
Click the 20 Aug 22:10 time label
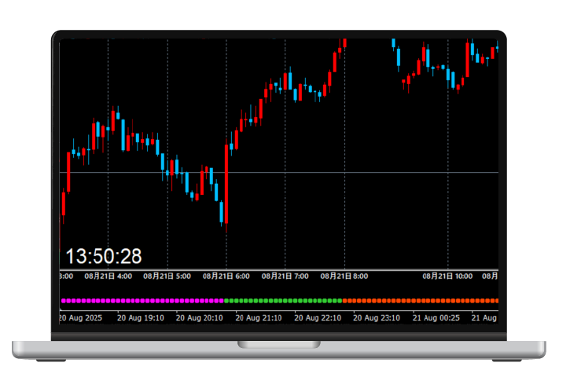[x=318, y=318]
